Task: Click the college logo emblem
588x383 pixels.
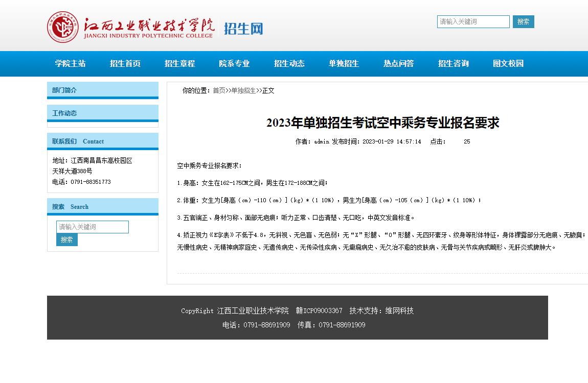Action: 63,27
